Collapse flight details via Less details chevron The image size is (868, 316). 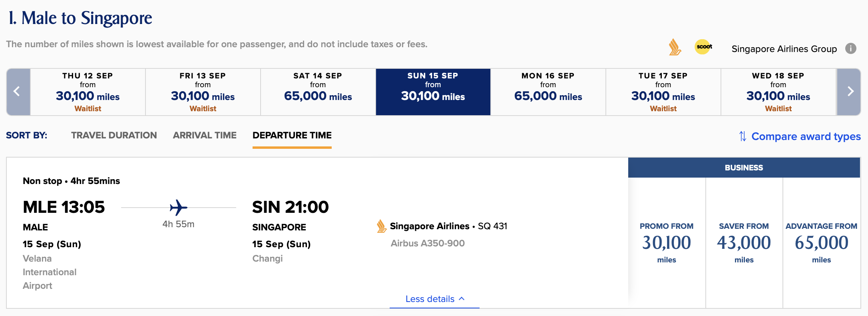pyautogui.click(x=434, y=299)
